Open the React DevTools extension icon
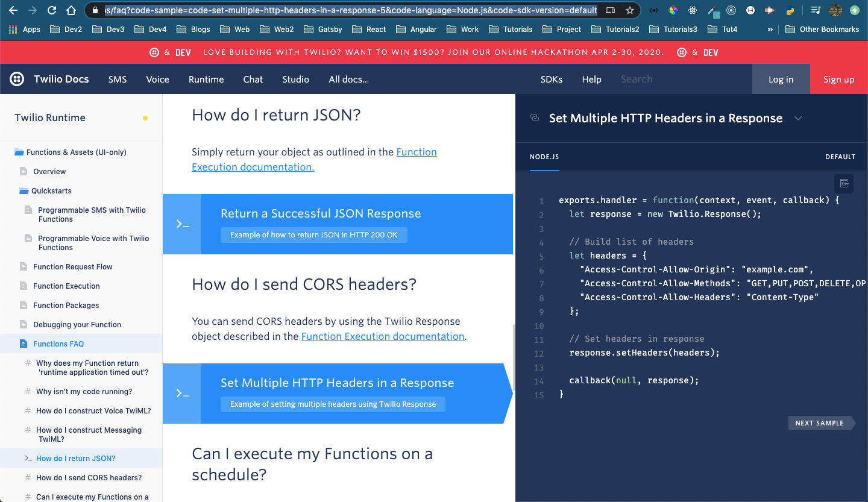This screenshot has width=868, height=502. [693, 10]
